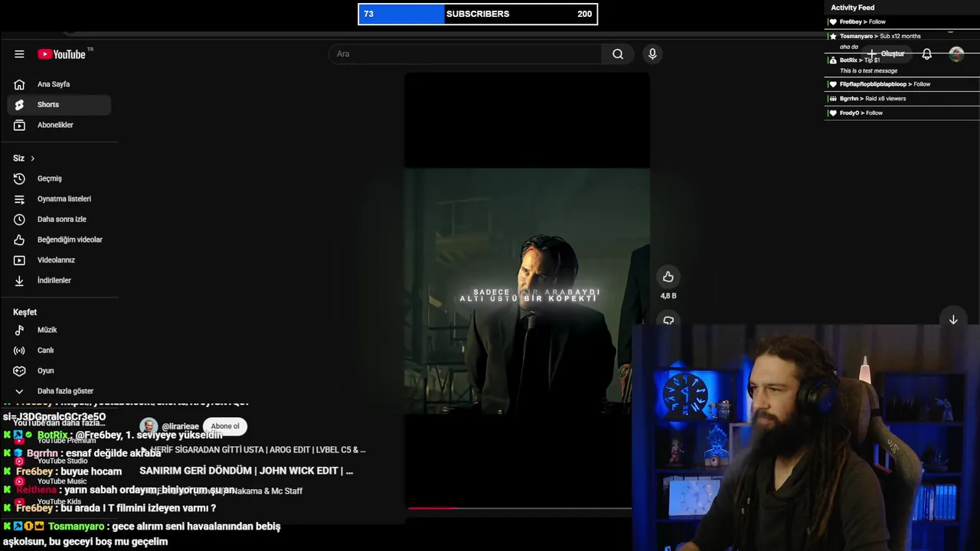Click the Oyun gaming icon
980x551 pixels.
pos(20,370)
